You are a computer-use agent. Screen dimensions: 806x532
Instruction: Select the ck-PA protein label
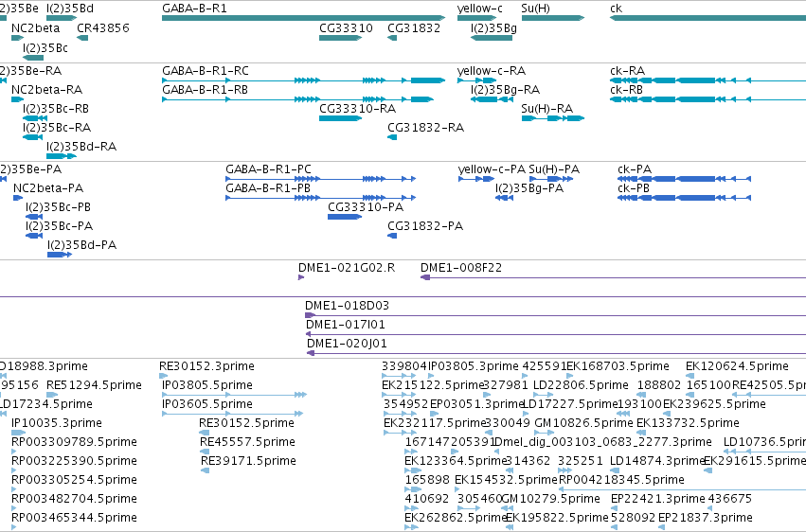(x=635, y=169)
